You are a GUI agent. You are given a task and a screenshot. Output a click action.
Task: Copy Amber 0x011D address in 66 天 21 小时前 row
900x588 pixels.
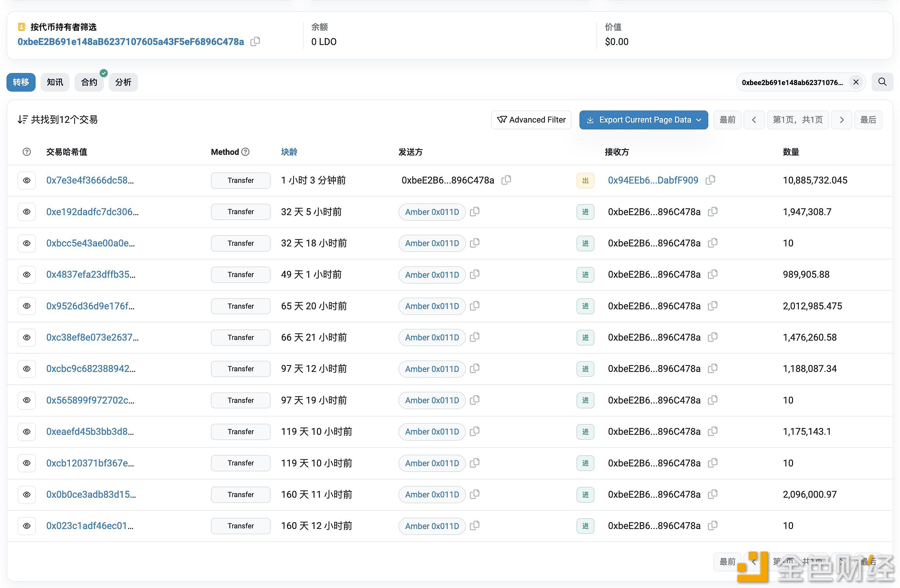(474, 337)
